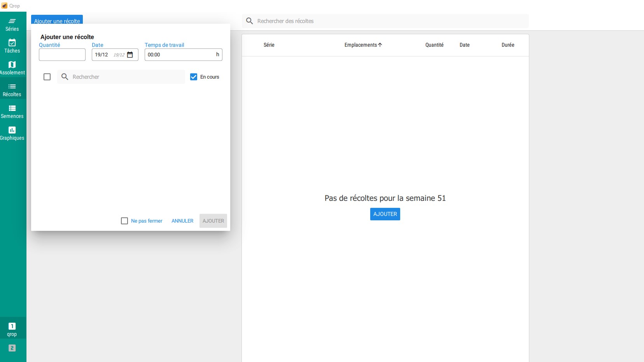644x362 pixels.
Task: Tick the select-all checkbox beside Rechercher
Action: [47, 77]
